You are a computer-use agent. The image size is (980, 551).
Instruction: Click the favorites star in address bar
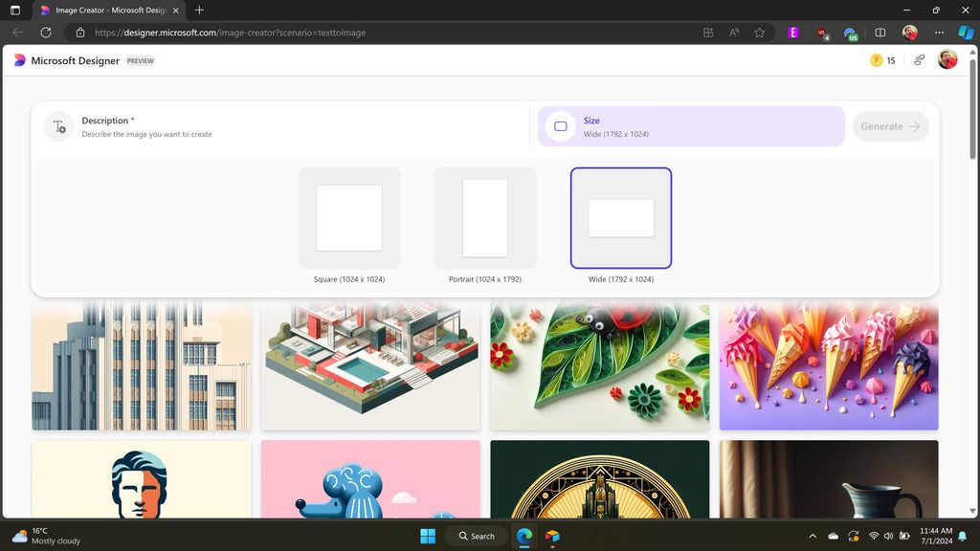point(759,32)
